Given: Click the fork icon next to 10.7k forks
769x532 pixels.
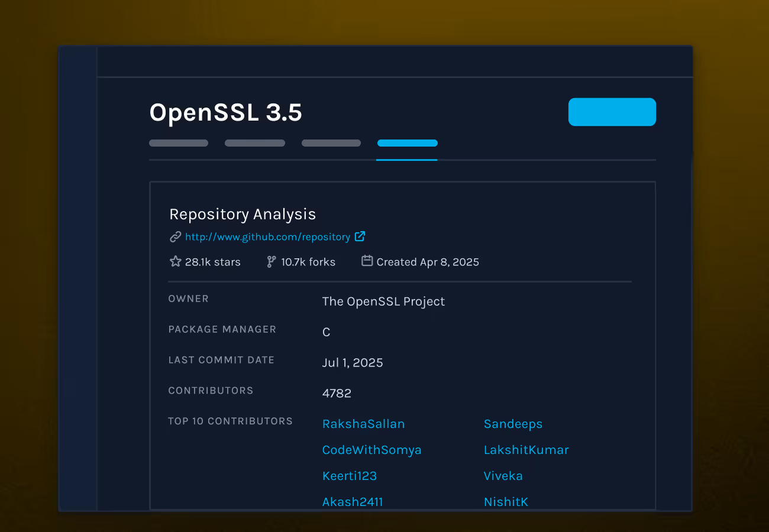Looking at the screenshot, I should pos(271,262).
